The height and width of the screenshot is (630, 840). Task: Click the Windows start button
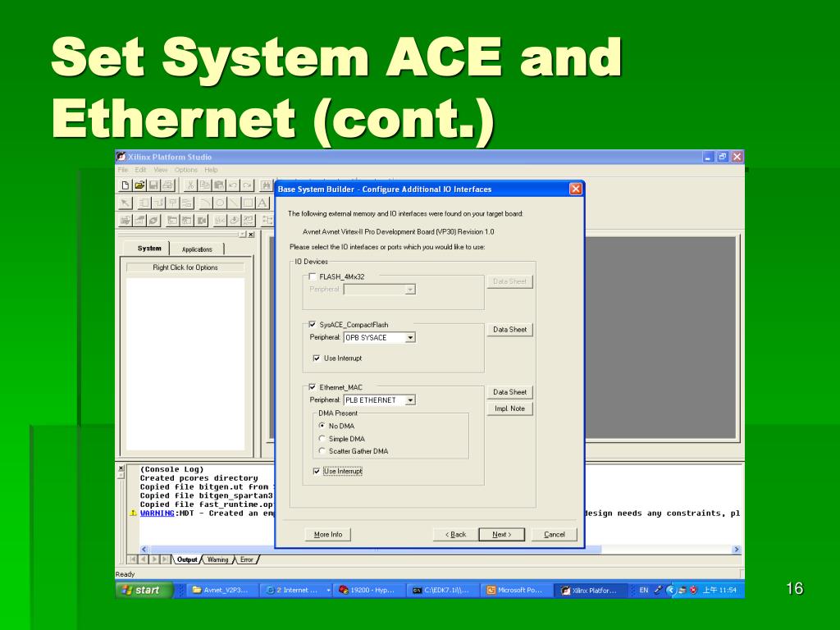pyautogui.click(x=144, y=590)
